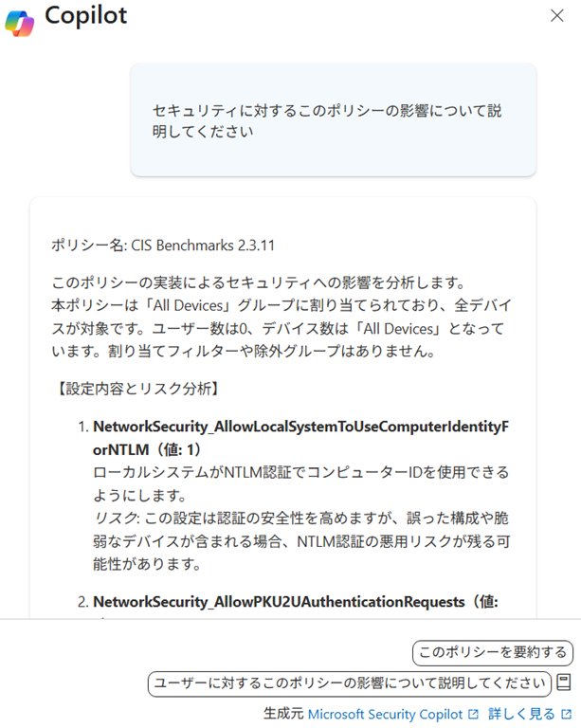581x728 pixels.
Task: Click external-link icon next to 詳しく見る
Action: 566,714
